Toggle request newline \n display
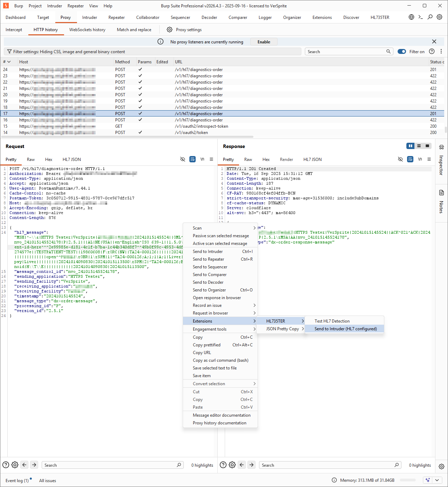 tap(202, 159)
